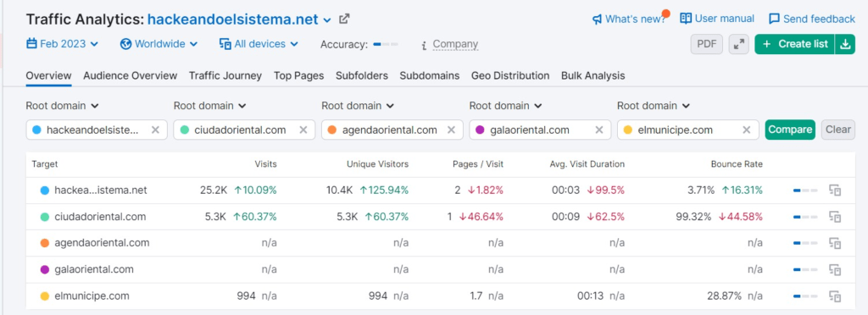Screen dimensions: 868x315
Task: Click accuracy bar in elmunicipe.com row
Action: (x=805, y=296)
